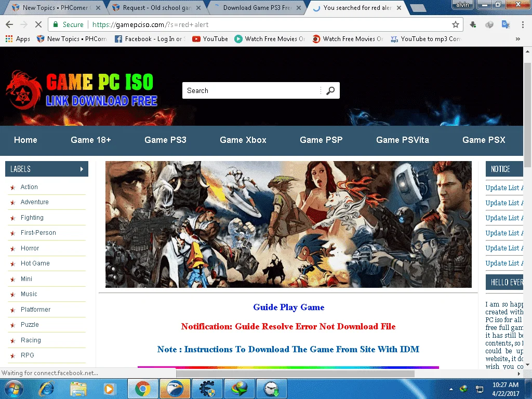Open the media player taskbar icon
Image resolution: width=532 pixels, height=399 pixels.
point(109,389)
